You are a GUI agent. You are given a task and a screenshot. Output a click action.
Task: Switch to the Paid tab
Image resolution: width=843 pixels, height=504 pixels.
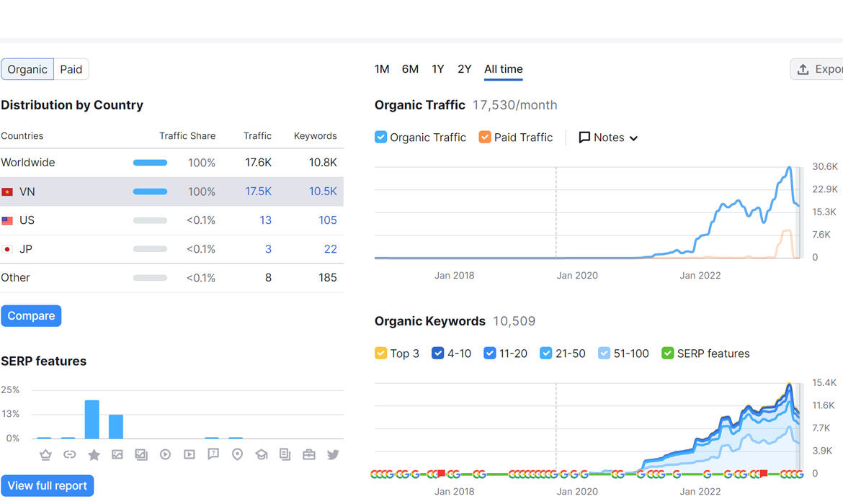tap(71, 69)
